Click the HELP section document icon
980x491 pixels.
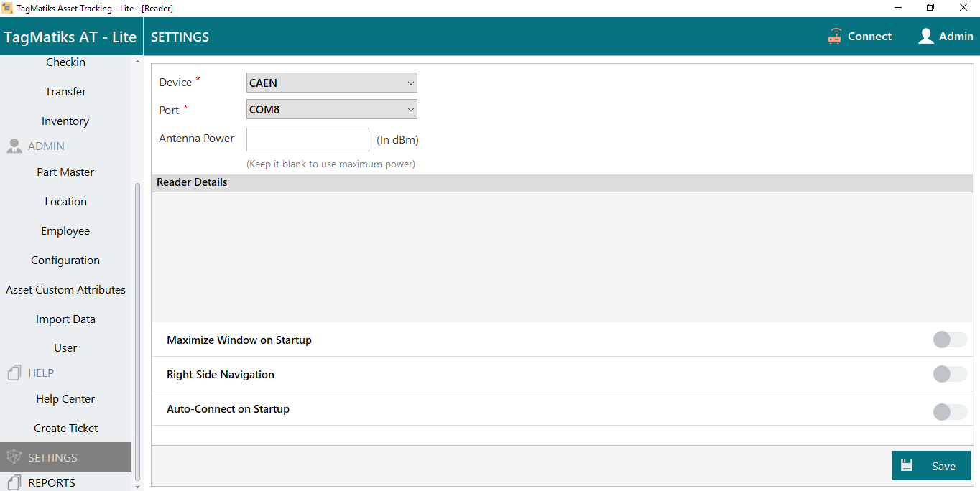(14, 373)
